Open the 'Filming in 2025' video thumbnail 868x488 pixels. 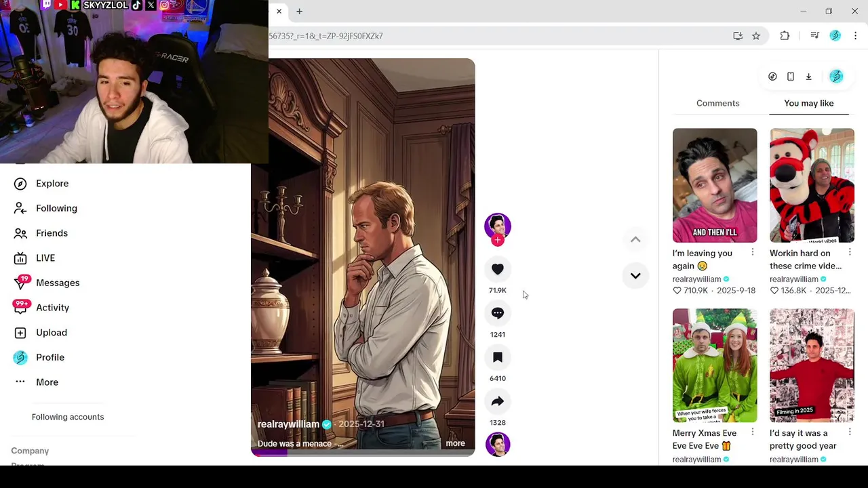pos(812,365)
